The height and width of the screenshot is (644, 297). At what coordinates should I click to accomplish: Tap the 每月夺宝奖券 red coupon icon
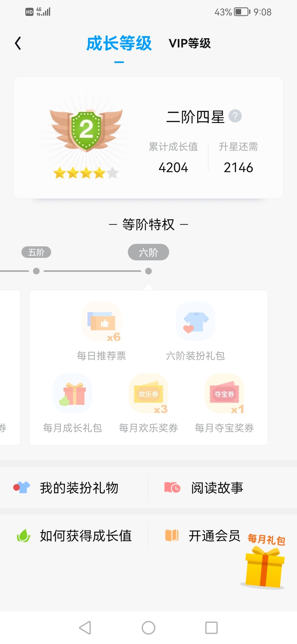click(224, 393)
